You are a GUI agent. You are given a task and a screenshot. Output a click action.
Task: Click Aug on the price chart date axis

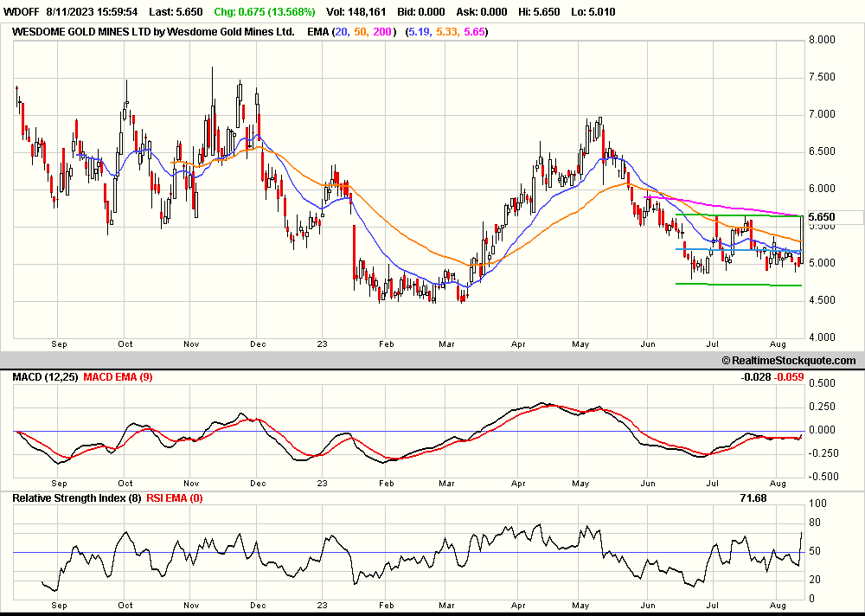[x=778, y=343]
